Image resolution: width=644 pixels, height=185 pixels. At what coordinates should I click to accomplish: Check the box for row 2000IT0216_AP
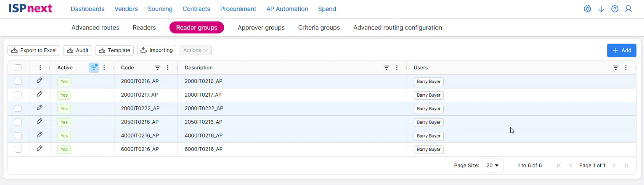click(x=18, y=81)
